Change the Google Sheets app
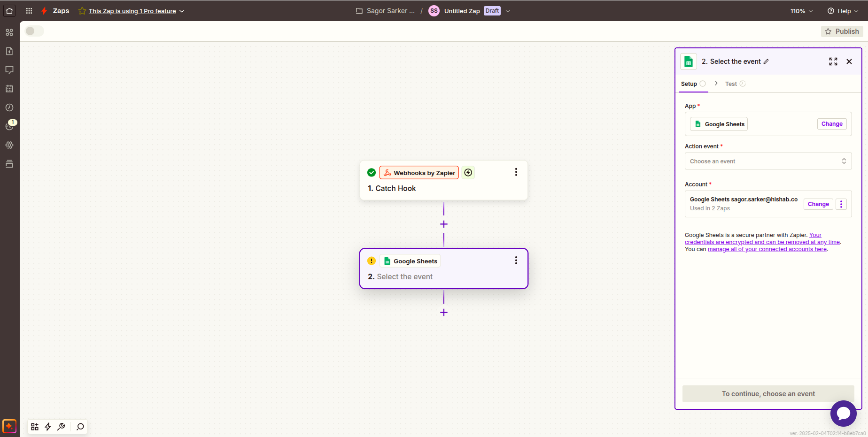Image resolution: width=868 pixels, height=437 pixels. pyautogui.click(x=832, y=124)
